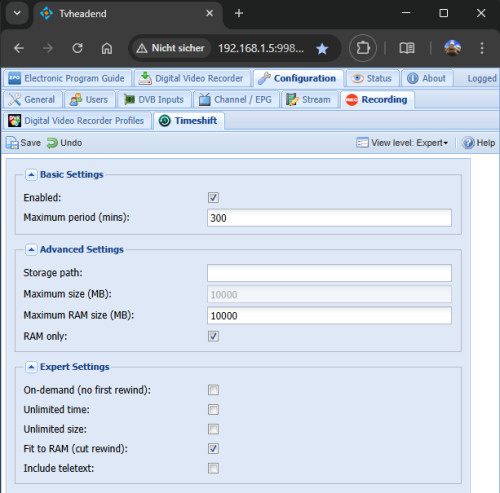Tick the Include teletext checkbox

213,468
